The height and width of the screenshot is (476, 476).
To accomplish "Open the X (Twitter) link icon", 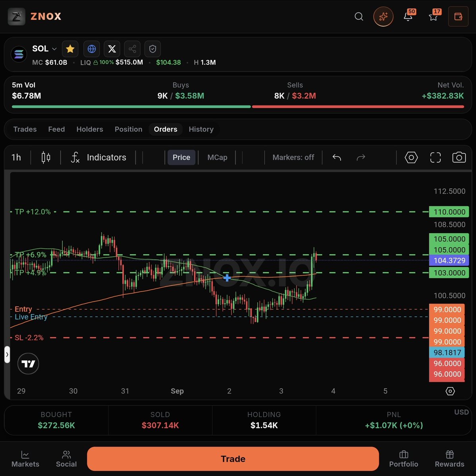I will click(112, 49).
